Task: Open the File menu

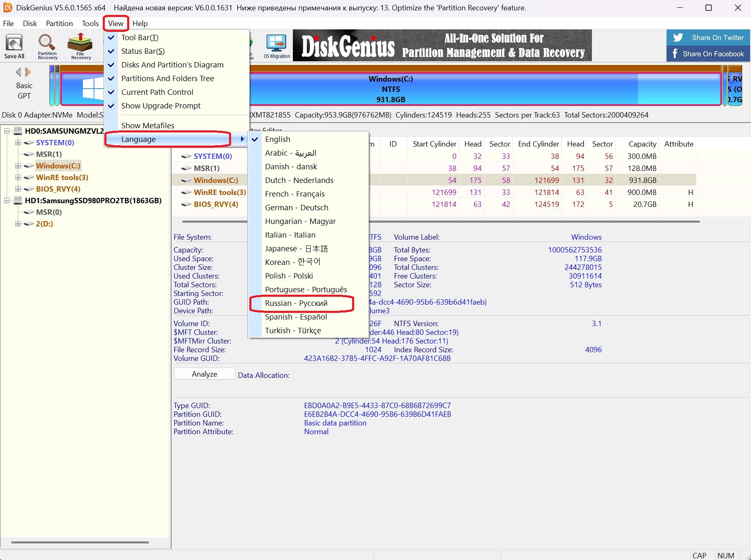Action: pyautogui.click(x=8, y=24)
